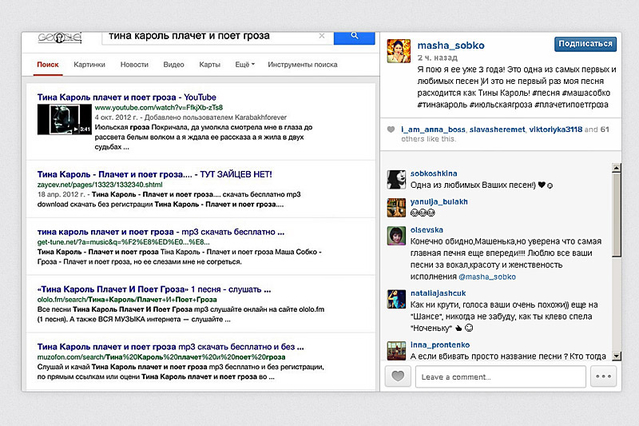
Task: Open commenter nataliajashcuk username
Action: tap(438, 293)
